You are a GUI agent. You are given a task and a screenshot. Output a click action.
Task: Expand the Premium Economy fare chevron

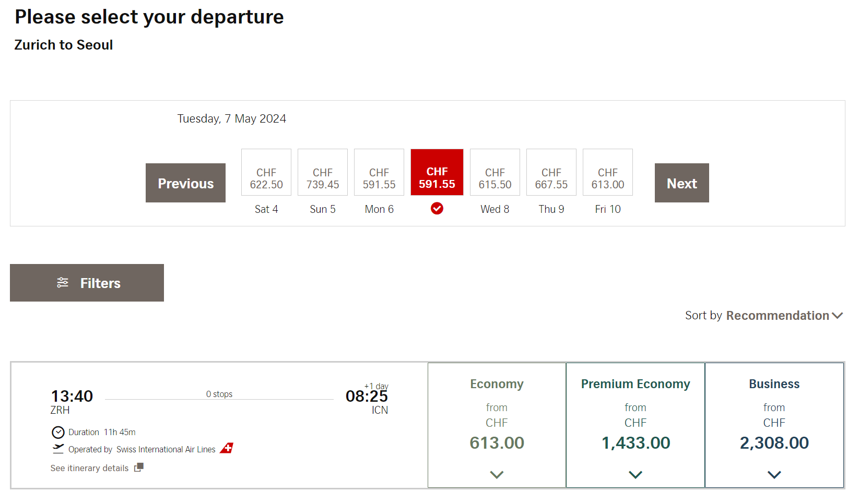tap(636, 475)
